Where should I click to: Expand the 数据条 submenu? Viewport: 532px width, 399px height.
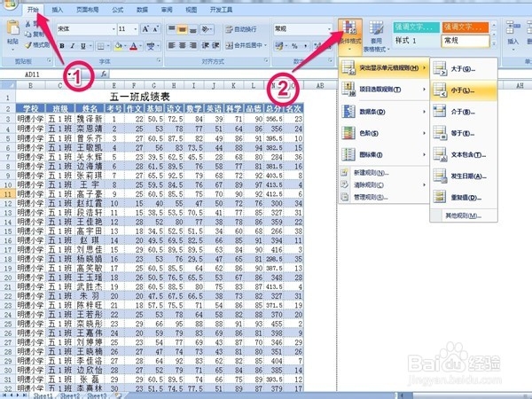(x=384, y=112)
